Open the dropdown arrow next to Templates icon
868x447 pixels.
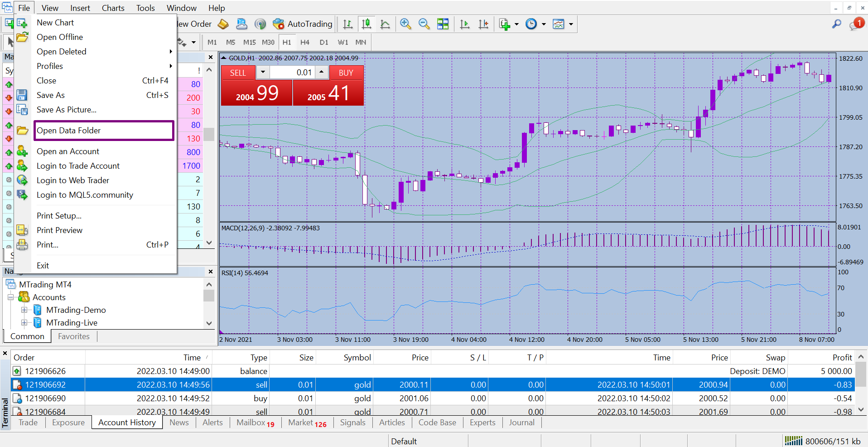tap(571, 24)
